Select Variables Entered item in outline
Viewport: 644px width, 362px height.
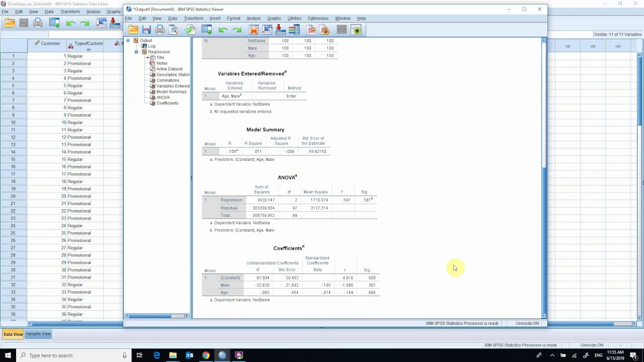tap(173, 86)
